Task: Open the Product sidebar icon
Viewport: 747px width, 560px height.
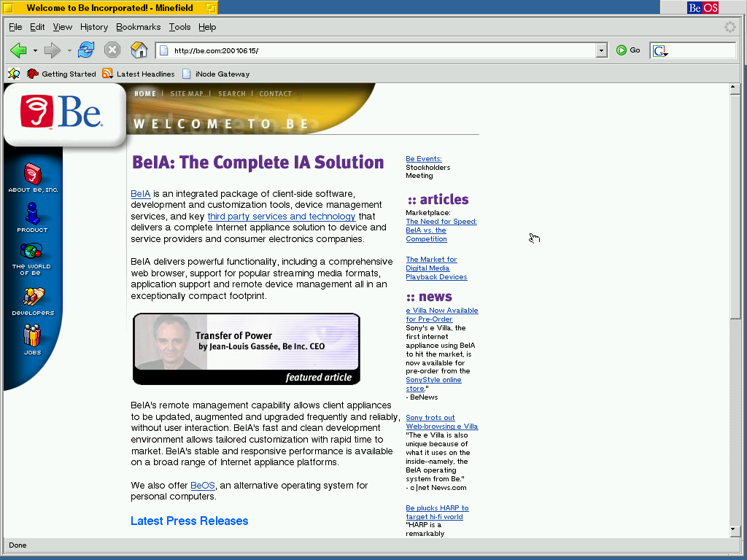Action: [32, 217]
